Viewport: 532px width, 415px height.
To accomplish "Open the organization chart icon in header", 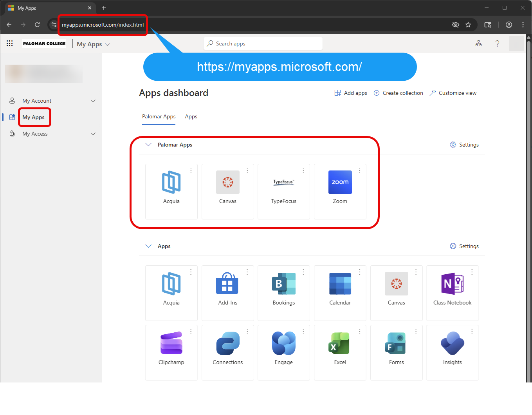I will click(x=478, y=43).
